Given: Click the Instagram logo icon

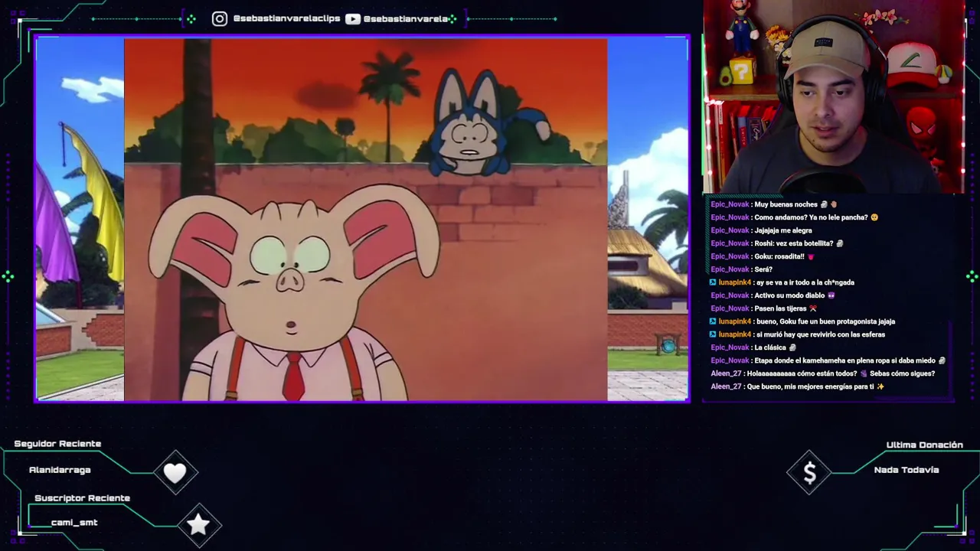Looking at the screenshot, I should tap(220, 18).
